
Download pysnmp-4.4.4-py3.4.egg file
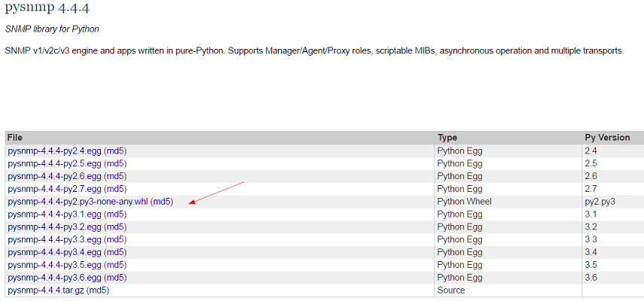tap(55, 252)
